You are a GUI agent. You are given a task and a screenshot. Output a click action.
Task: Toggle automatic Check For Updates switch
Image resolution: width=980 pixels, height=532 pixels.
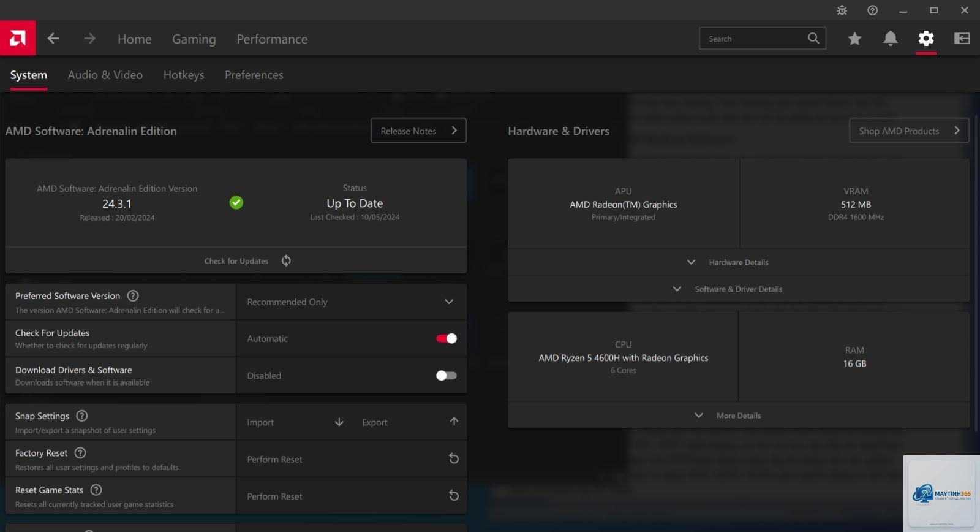[447, 338]
